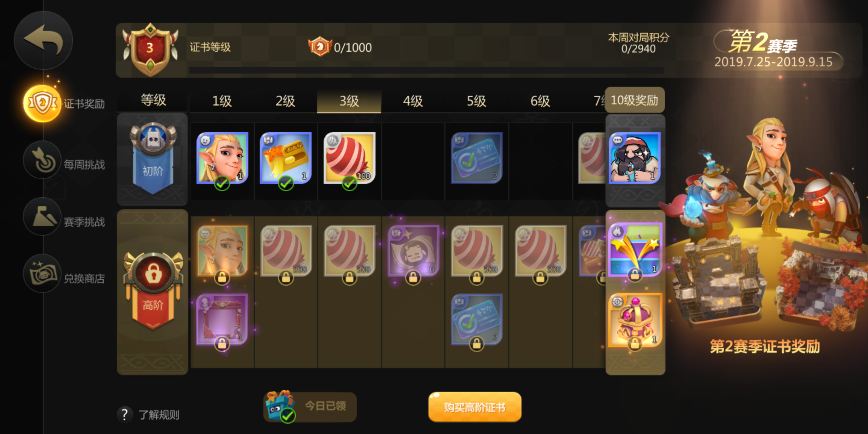
Task: Tap locked purple frame reward in premium row
Action: 222,319
